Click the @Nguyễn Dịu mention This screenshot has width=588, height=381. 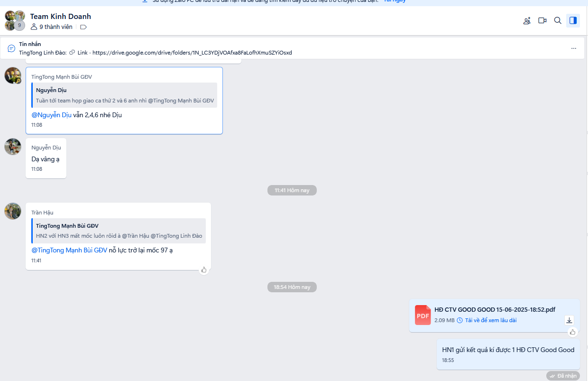(x=51, y=115)
